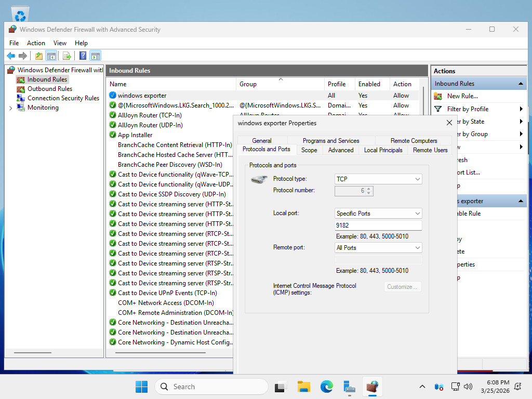Click the AllJoyn Router (TCP-In) enabled icon
The width and height of the screenshot is (532, 399).
click(x=113, y=115)
